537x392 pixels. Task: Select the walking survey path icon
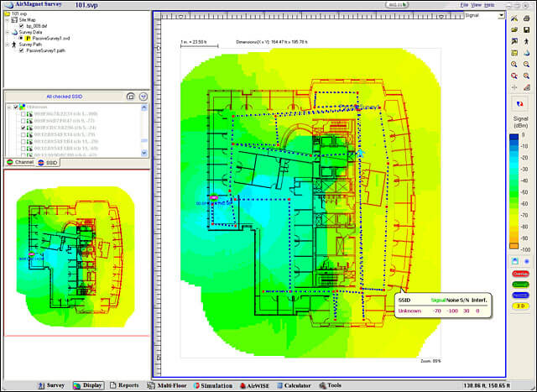tap(525, 41)
